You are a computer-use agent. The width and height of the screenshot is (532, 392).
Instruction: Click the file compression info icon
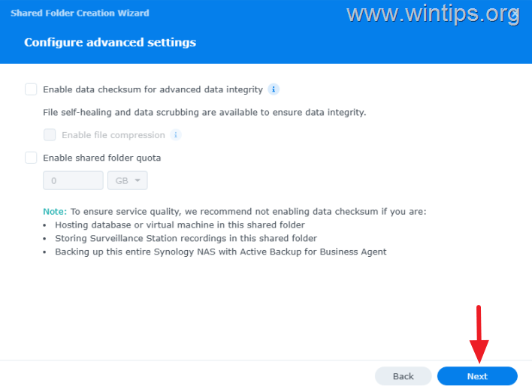(x=176, y=135)
